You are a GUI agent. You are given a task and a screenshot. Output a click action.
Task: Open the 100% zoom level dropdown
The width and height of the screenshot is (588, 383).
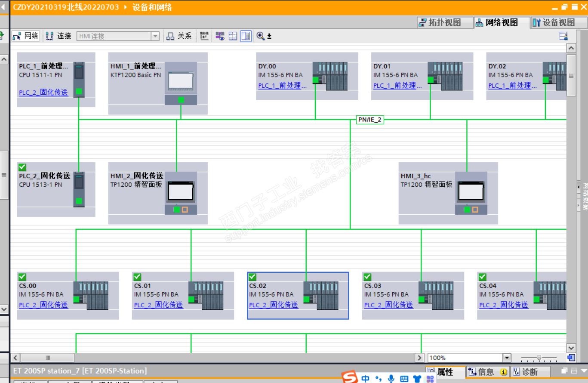point(507,358)
